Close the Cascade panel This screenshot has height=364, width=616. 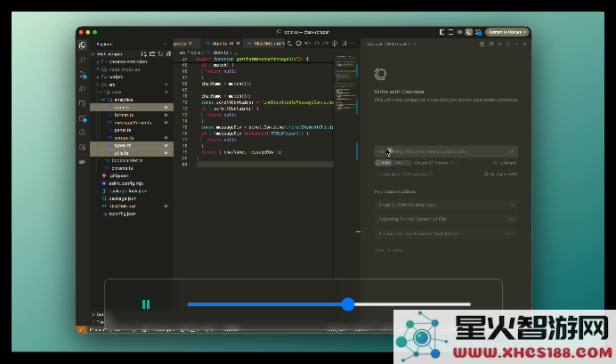tap(525, 44)
